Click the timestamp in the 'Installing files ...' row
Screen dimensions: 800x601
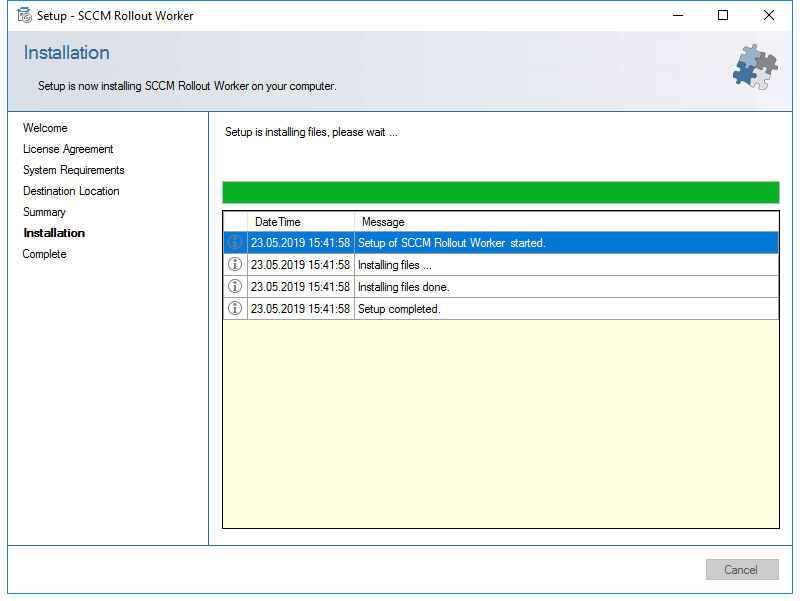coord(301,265)
